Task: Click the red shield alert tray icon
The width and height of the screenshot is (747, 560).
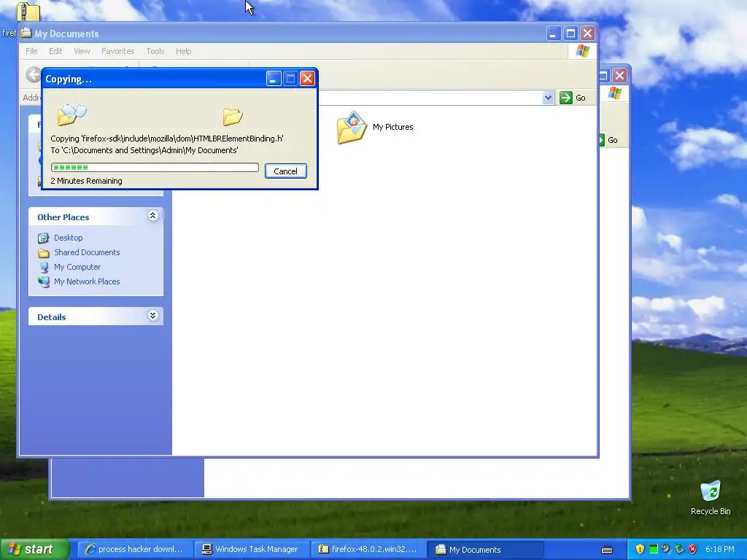Action: (693, 549)
